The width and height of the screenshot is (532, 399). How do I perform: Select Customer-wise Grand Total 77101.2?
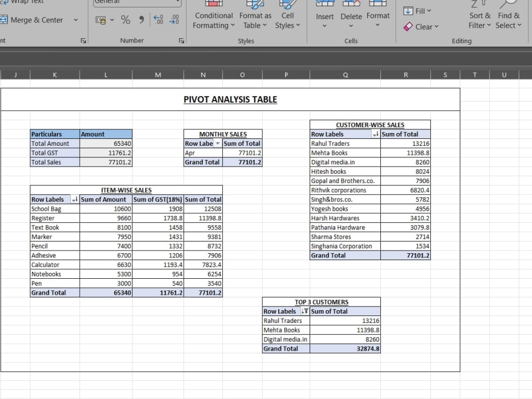tap(406, 255)
